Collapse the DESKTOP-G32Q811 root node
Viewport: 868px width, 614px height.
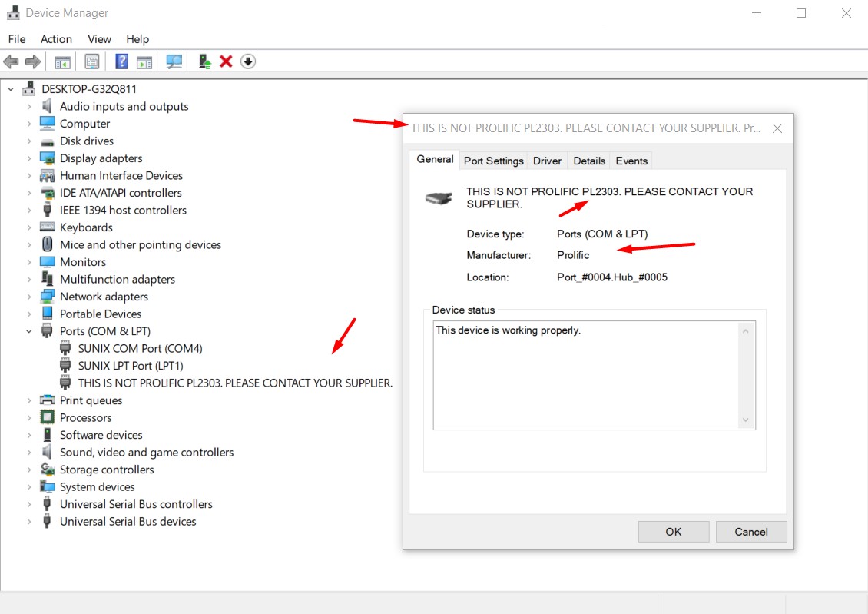point(11,88)
